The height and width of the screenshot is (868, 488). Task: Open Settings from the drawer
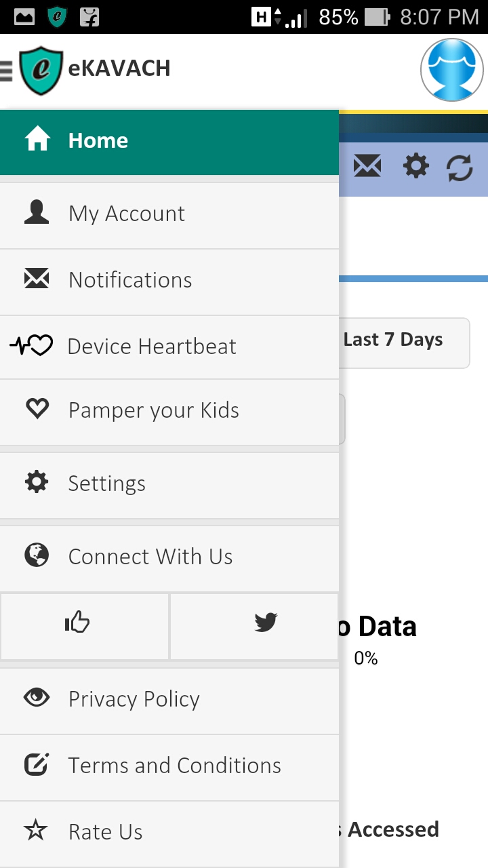coord(169,484)
